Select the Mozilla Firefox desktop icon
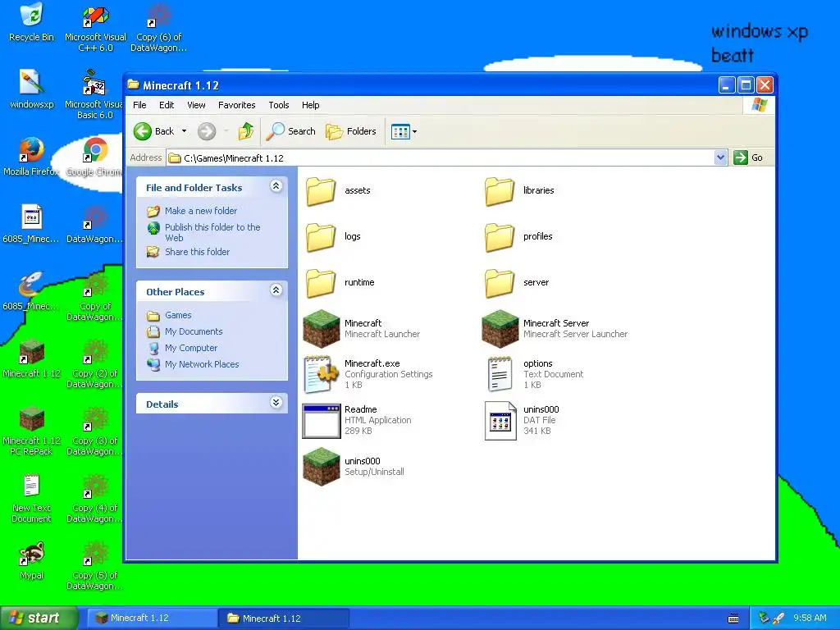This screenshot has width=840, height=630. (x=31, y=157)
